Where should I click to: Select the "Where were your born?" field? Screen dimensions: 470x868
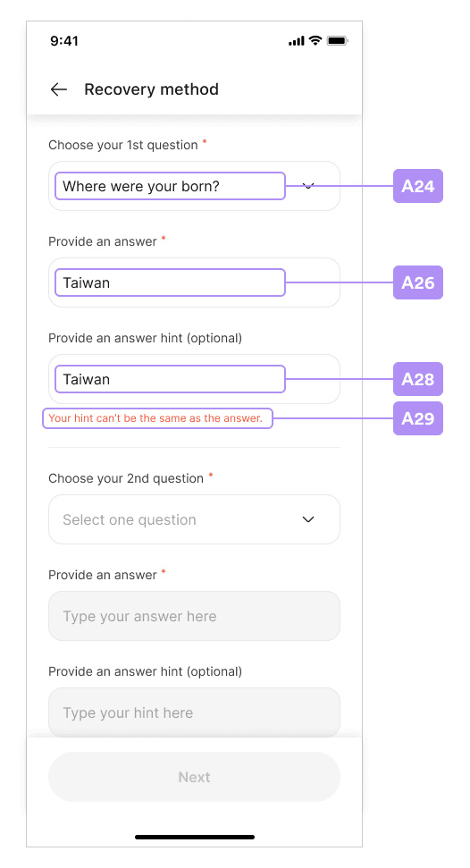194,186
